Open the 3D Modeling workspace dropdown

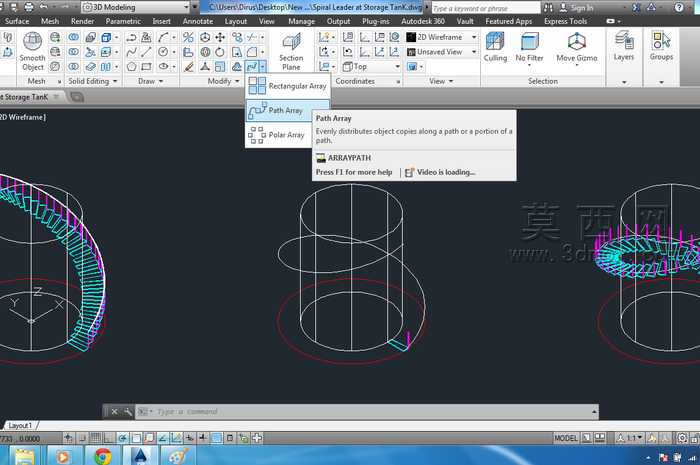pos(136,7)
